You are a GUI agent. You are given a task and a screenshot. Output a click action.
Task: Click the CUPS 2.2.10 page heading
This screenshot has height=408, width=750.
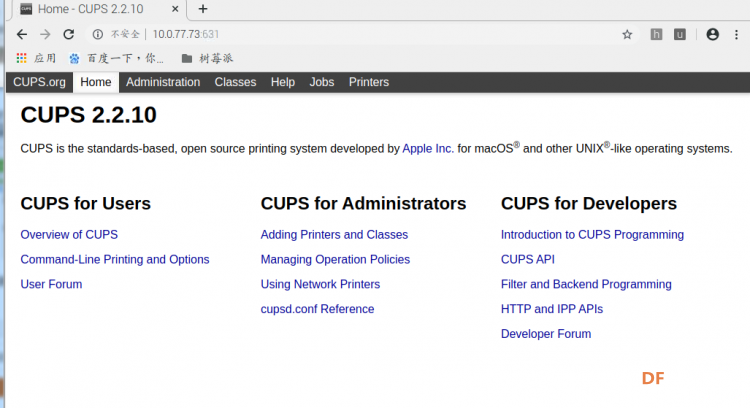click(x=88, y=115)
